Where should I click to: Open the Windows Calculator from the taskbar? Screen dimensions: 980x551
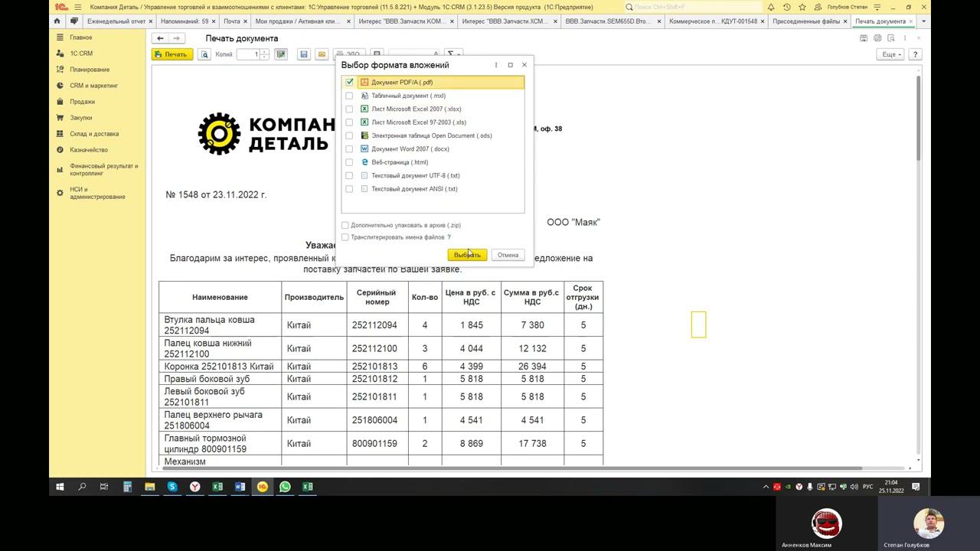(127, 487)
